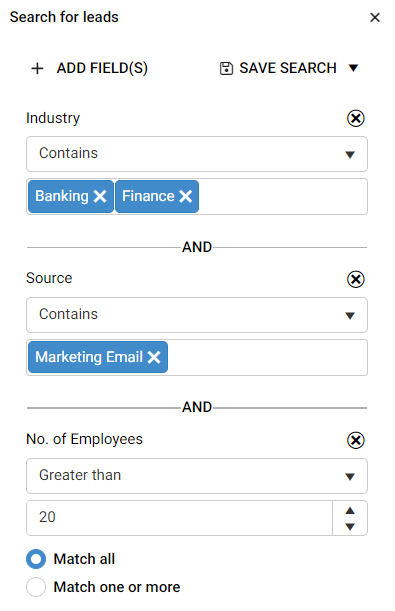Click the plus icon beside ADD FIELD(S)

pyautogui.click(x=37, y=68)
